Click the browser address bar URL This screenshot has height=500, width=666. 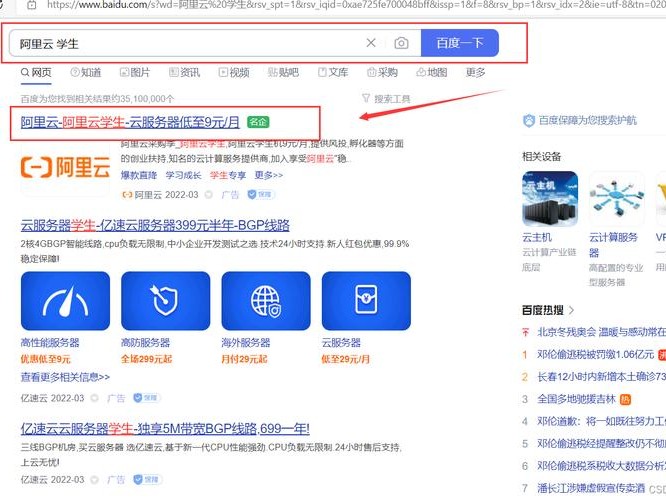pos(356,5)
